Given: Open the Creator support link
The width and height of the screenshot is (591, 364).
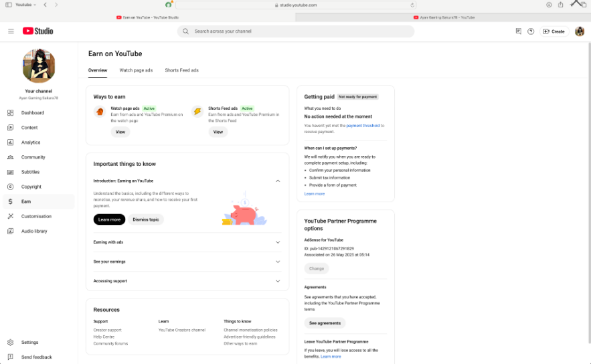Looking at the screenshot, I should 107,330.
